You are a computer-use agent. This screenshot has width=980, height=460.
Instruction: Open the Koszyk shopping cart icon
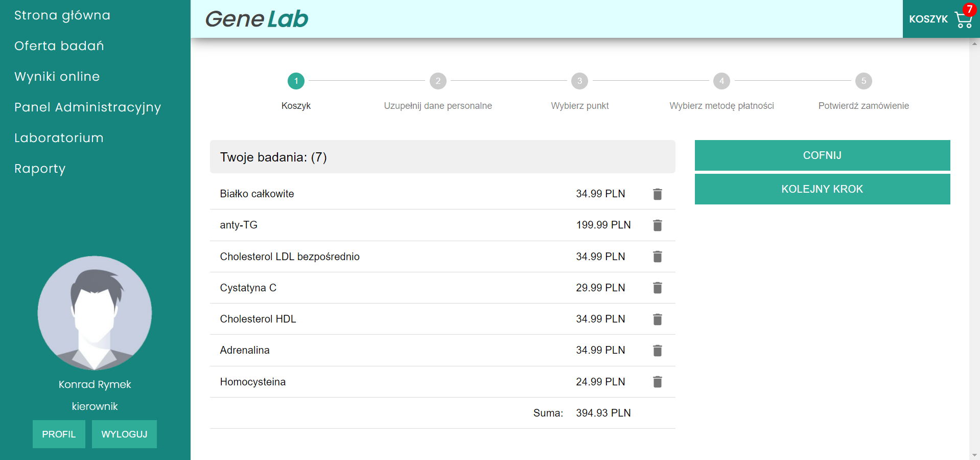click(963, 19)
